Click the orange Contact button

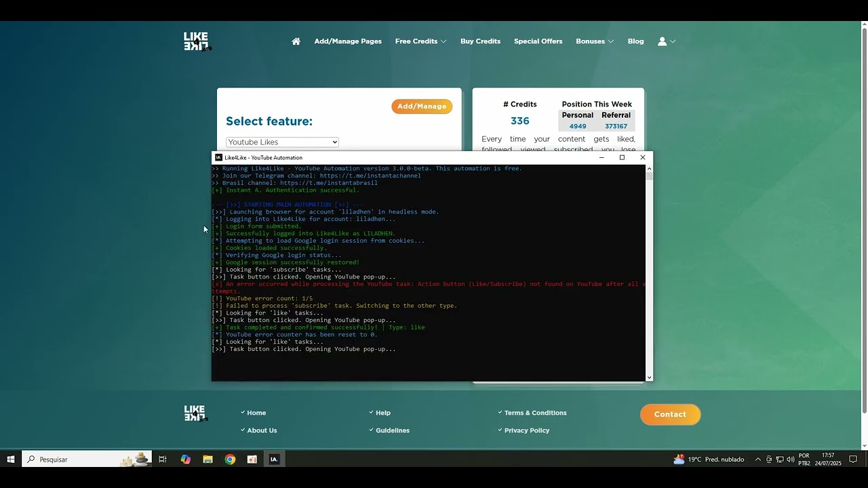[670, 414]
